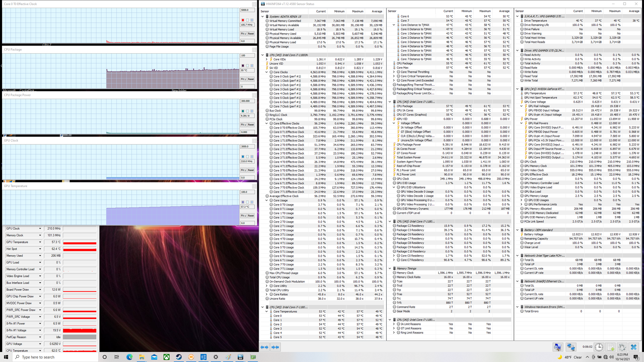Open the GPU-Z taskbar icon
This screenshot has height=362, width=644.
click(x=253, y=357)
